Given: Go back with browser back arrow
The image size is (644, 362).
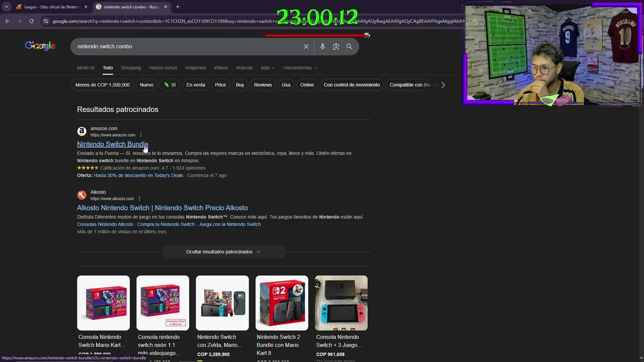Looking at the screenshot, I should point(7,21).
